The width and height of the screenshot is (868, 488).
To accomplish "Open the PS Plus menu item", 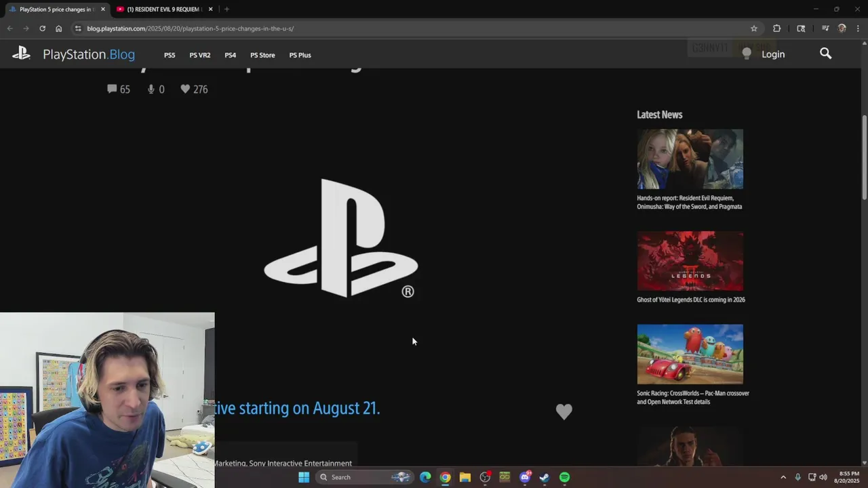I will click(300, 55).
